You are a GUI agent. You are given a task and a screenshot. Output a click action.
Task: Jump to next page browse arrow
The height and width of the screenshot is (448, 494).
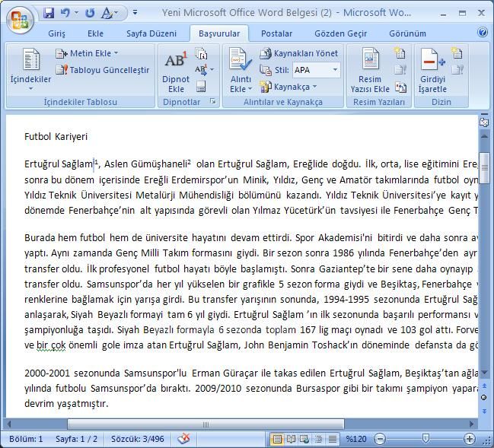click(x=484, y=411)
